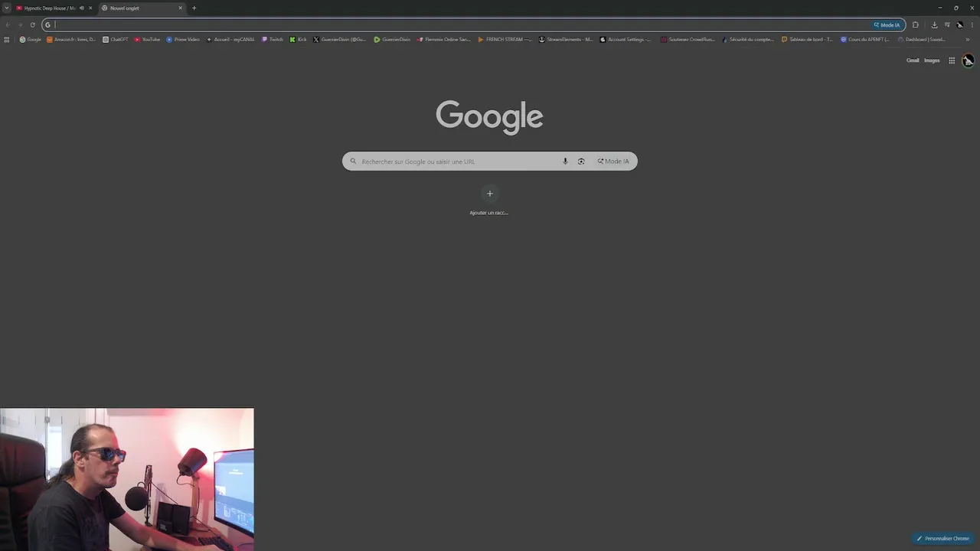Open Google account avatar on page
Image resolution: width=980 pixels, height=551 pixels.
tap(968, 60)
